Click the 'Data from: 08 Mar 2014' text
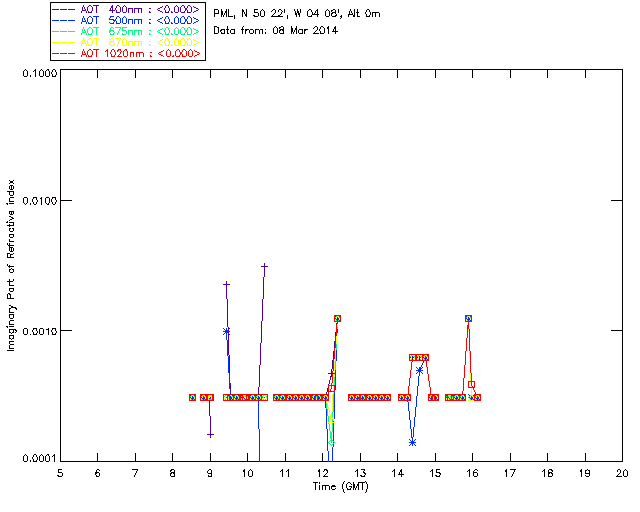This screenshot has width=640, height=512. [x=276, y=30]
